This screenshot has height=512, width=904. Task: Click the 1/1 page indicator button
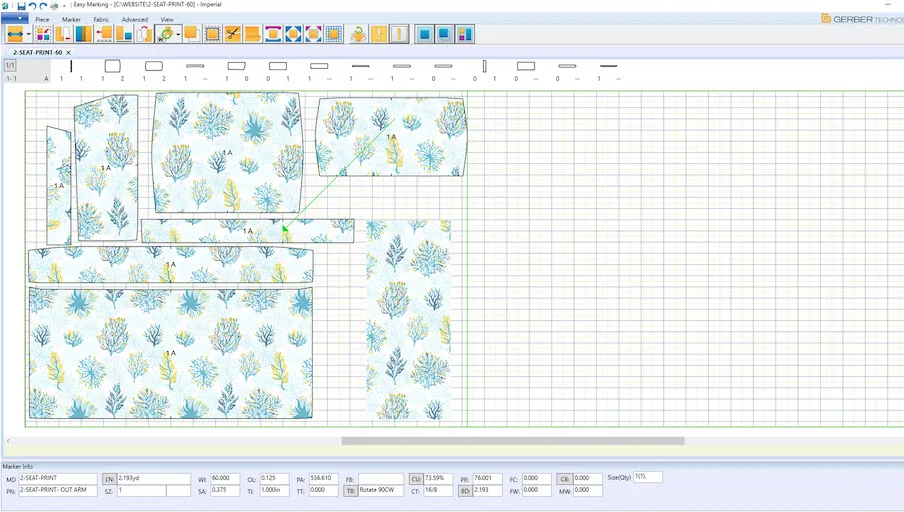tap(10, 66)
